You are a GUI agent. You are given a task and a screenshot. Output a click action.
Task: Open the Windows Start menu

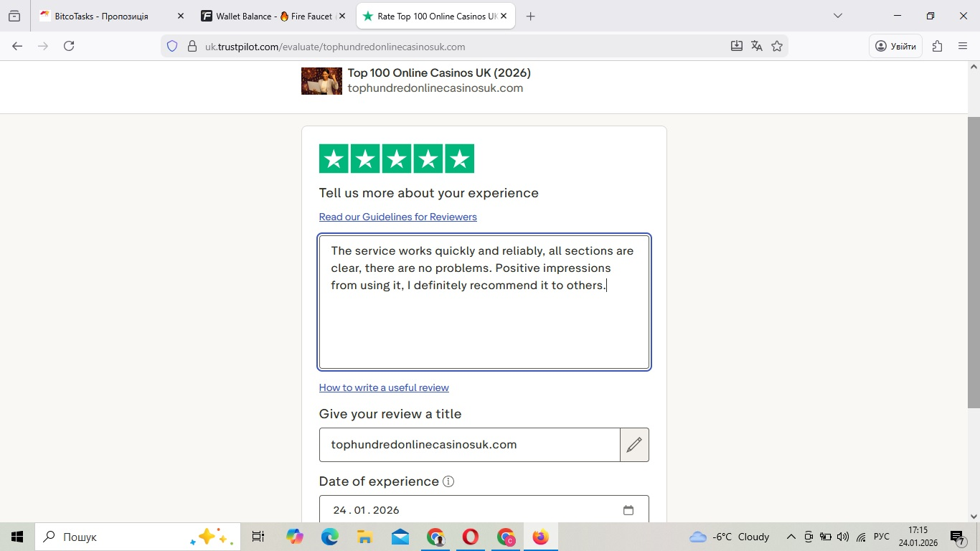click(17, 537)
